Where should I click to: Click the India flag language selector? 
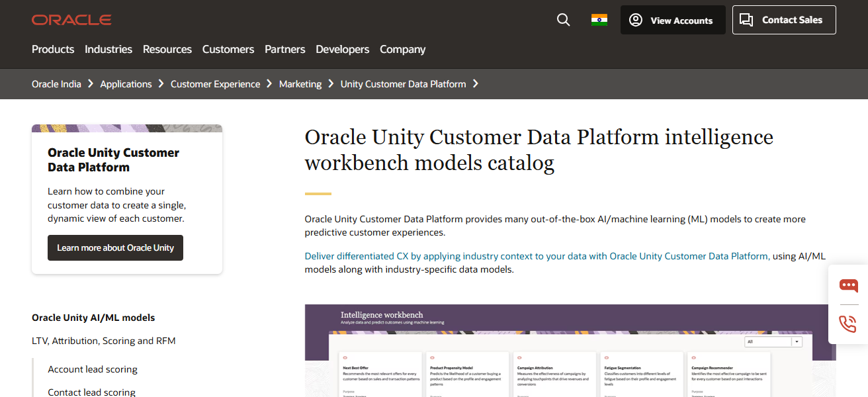pyautogui.click(x=599, y=20)
